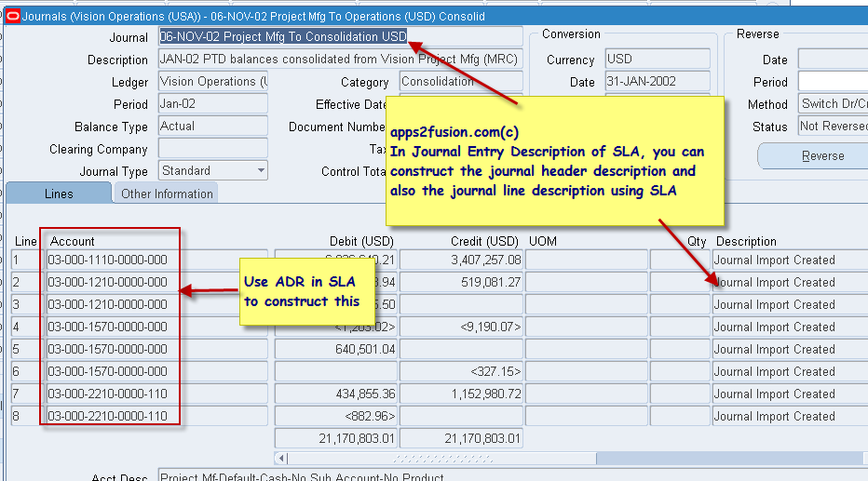Click the Reverse Date field
Screen dimensions: 868x481
pos(833,60)
